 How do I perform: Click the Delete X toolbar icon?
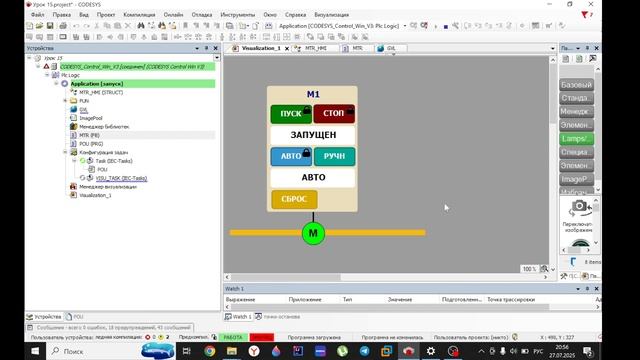128,26
